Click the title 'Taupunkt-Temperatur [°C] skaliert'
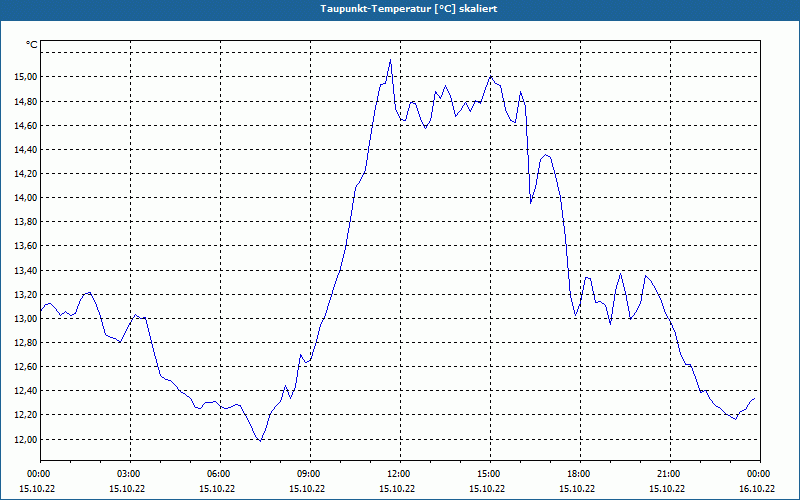The height and width of the screenshot is (500, 800). (x=409, y=9)
